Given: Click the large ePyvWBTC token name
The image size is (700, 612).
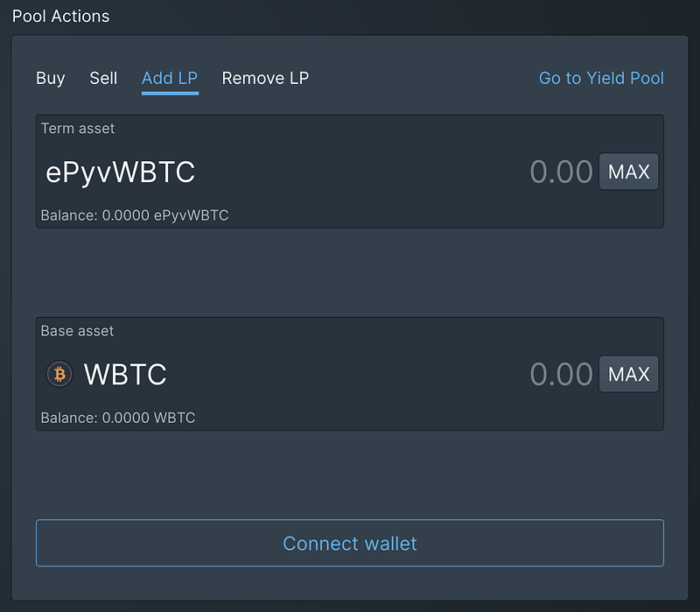Looking at the screenshot, I should [x=121, y=172].
